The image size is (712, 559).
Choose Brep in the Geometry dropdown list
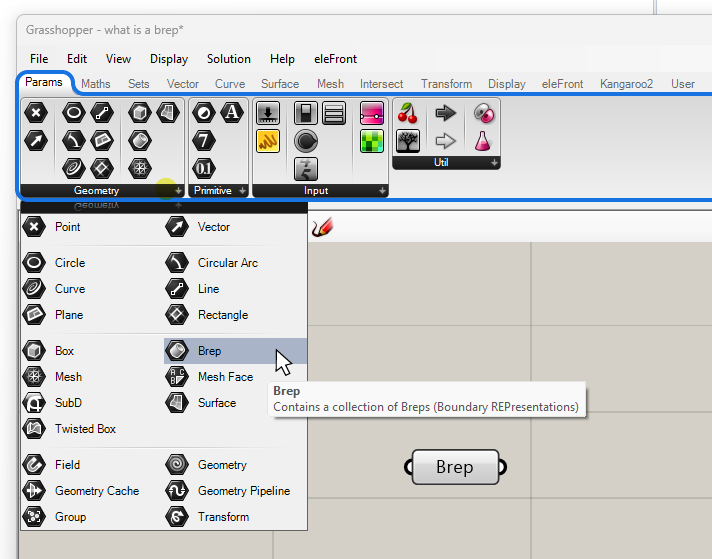235,351
